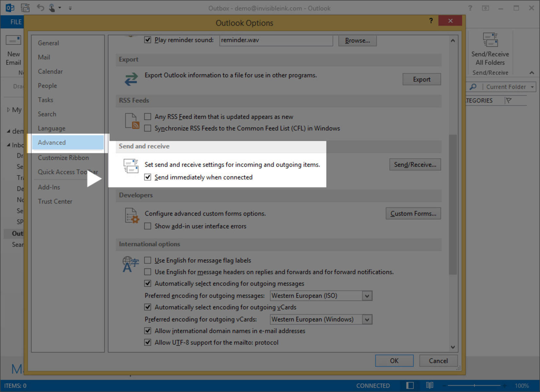
Task: Click the Export button
Action: (x=422, y=79)
